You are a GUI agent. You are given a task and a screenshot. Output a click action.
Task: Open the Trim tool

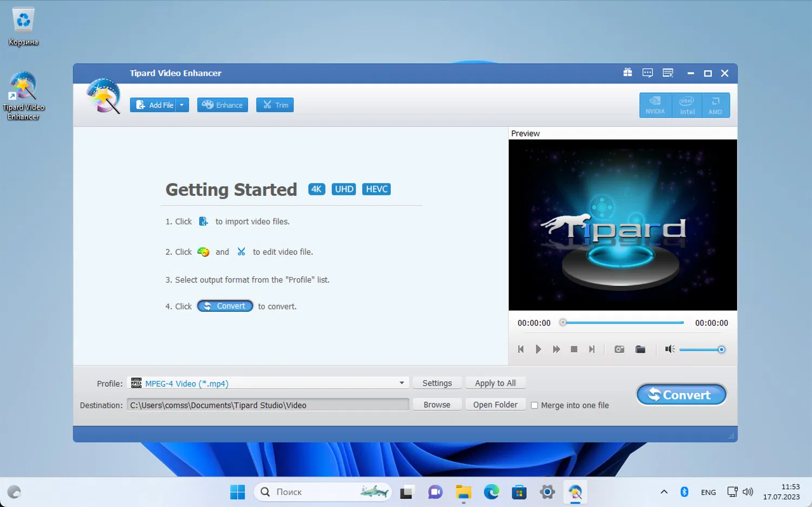tap(275, 105)
